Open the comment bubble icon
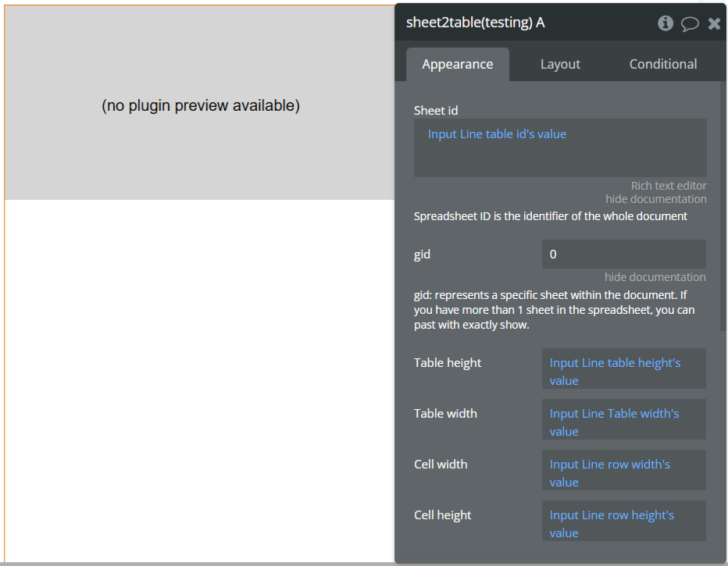This screenshot has width=728, height=566. (690, 23)
